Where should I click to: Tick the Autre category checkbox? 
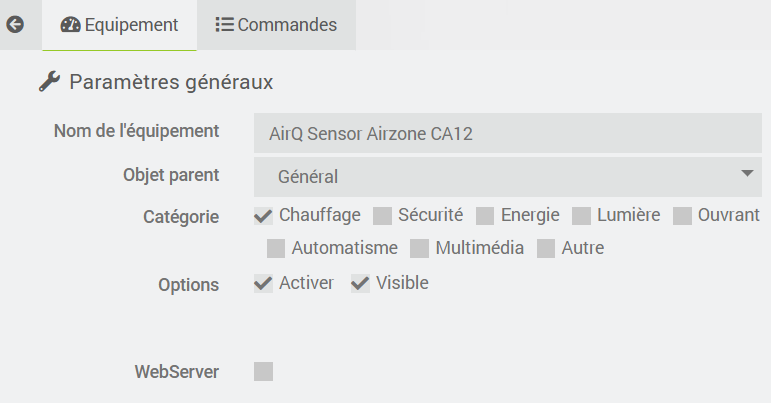(x=546, y=248)
